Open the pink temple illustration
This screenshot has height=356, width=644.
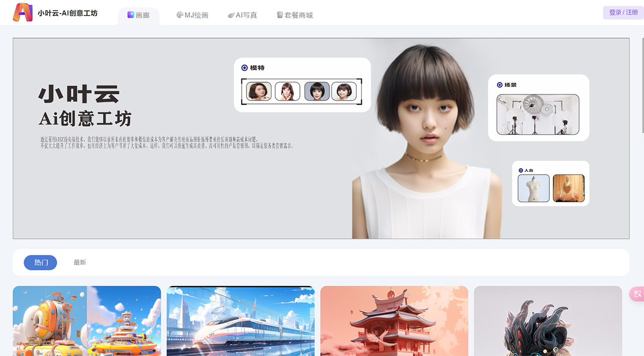coord(394,322)
